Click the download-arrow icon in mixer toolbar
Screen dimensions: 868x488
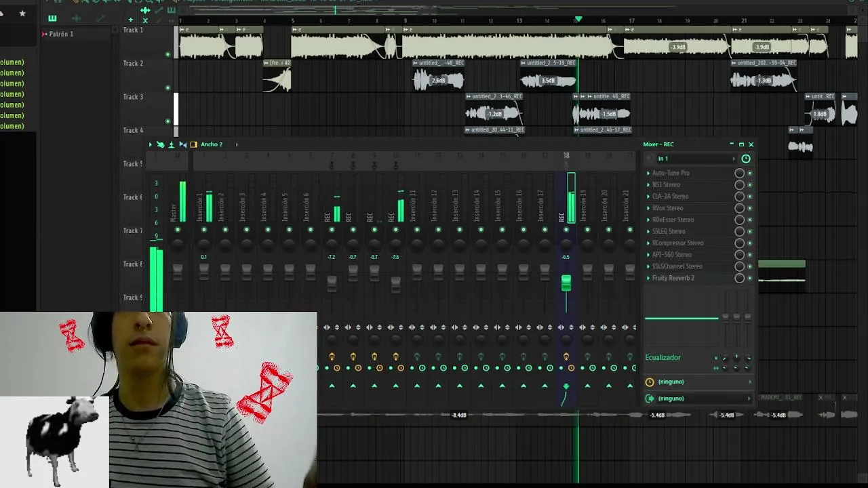(x=171, y=144)
